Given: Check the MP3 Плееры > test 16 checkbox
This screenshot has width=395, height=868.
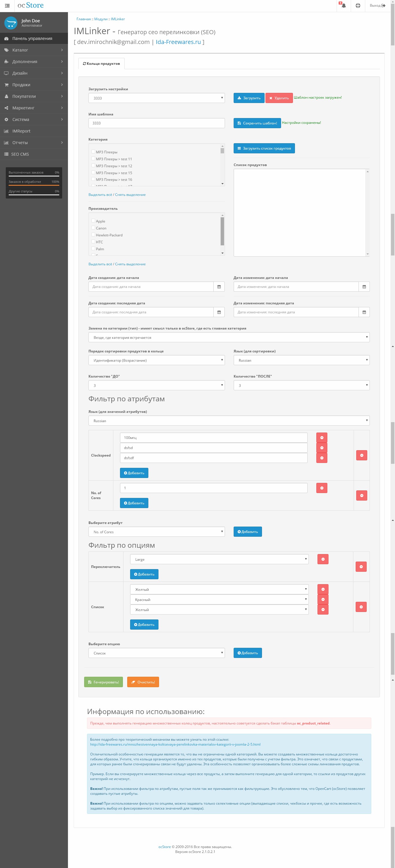Looking at the screenshot, I should [93, 179].
